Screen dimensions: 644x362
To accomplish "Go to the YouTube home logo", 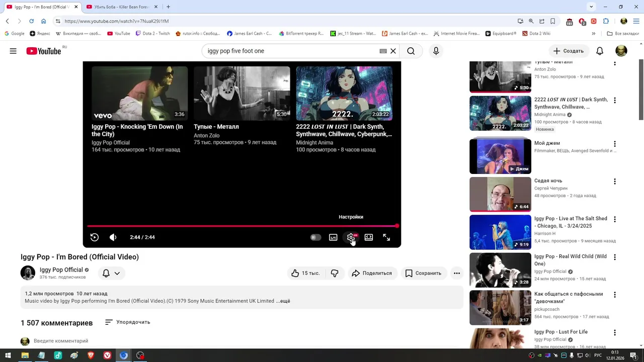I will point(44,51).
